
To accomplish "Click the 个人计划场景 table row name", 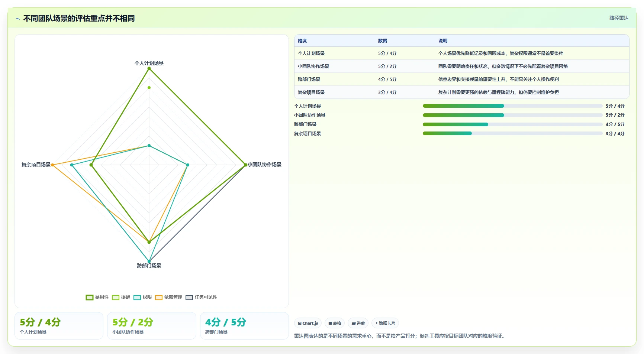I will (311, 53).
